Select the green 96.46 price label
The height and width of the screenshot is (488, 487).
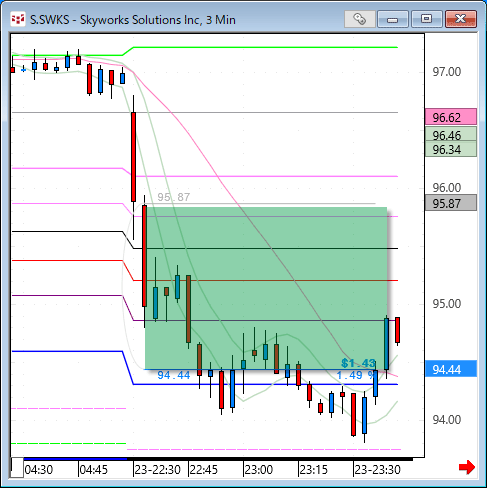pyautogui.click(x=451, y=135)
